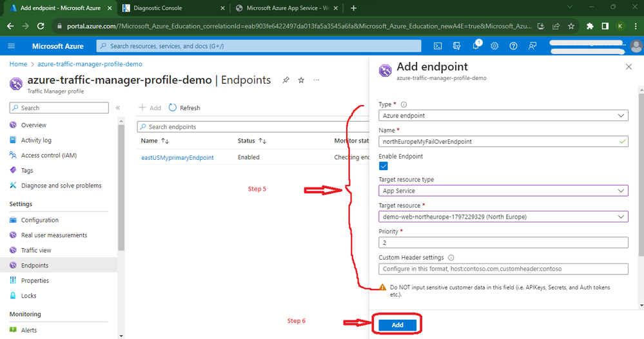Open Cloud Shell from the top bar
Viewport: 644px width, 339px height.
[x=438, y=46]
